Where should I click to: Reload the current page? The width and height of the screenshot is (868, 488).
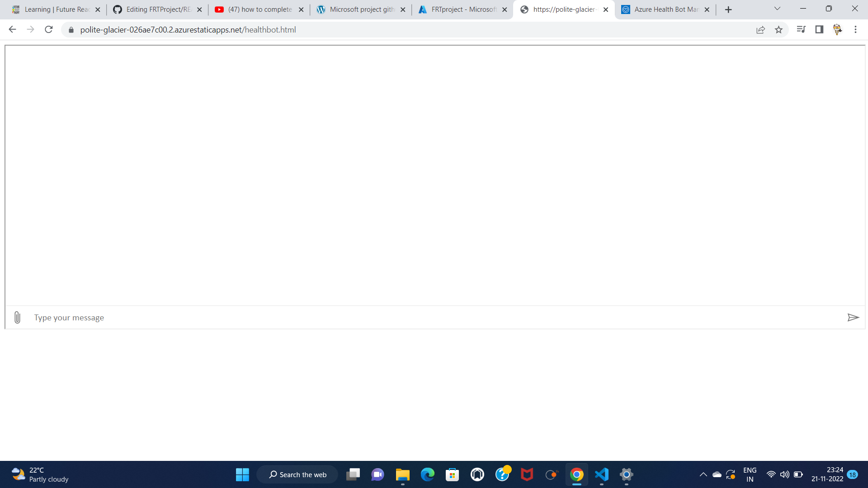49,30
